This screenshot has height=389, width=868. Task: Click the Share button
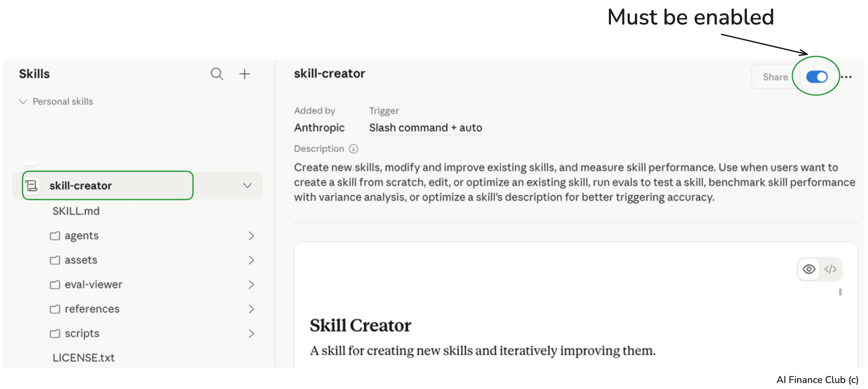pos(775,77)
